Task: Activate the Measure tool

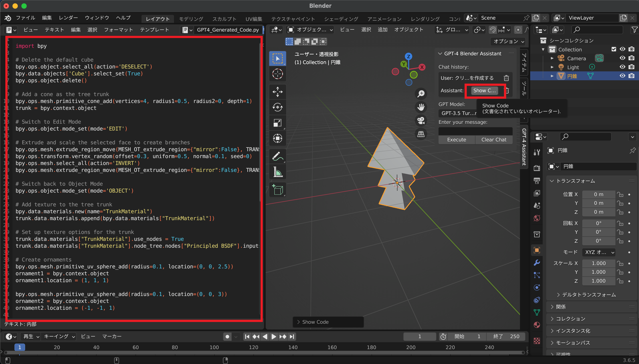Action: pyautogui.click(x=277, y=172)
